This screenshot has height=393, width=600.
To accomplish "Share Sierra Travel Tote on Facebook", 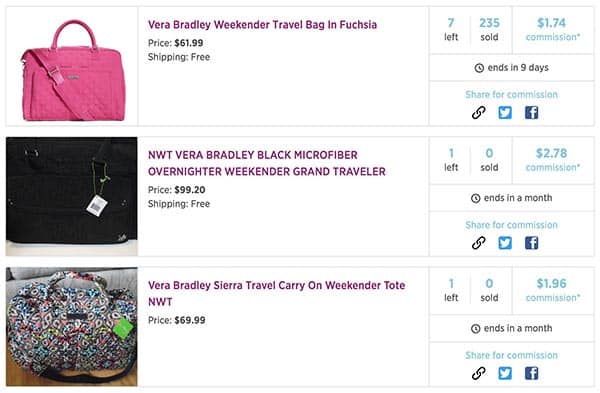I will [x=532, y=373].
